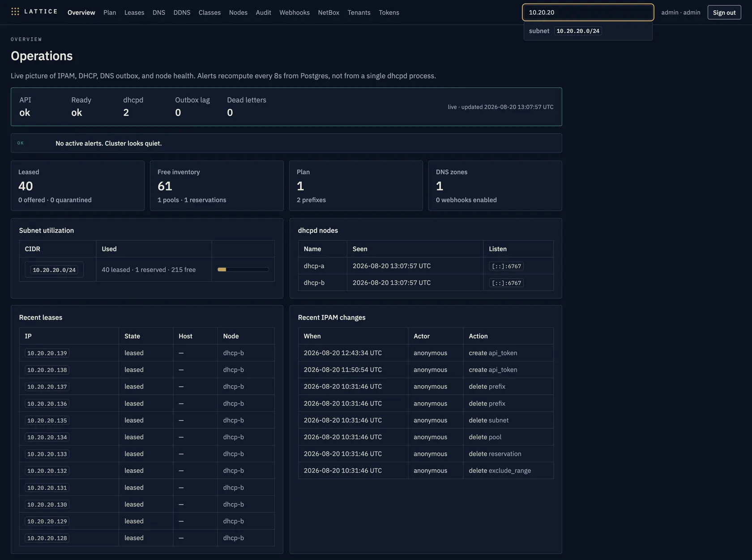Open the NetBox nav item

[x=329, y=13]
